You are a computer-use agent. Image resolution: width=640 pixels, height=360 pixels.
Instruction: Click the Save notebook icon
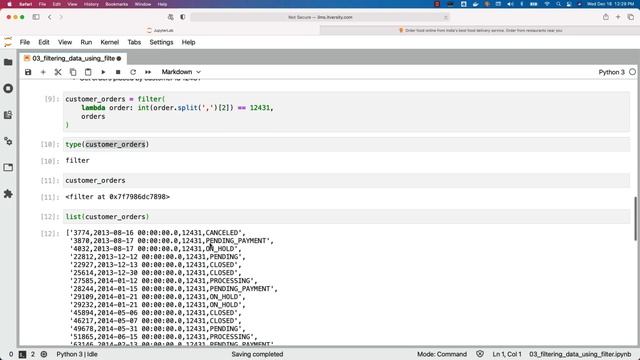[x=28, y=72]
